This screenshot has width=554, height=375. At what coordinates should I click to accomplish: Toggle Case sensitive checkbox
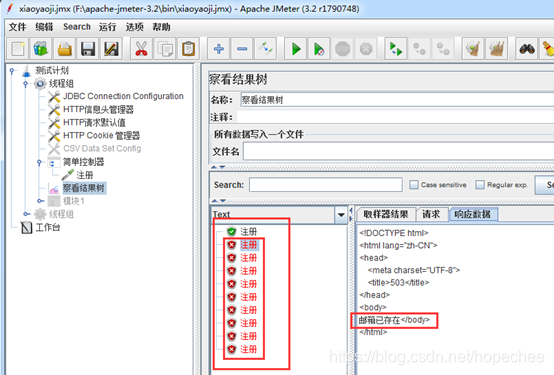coord(413,184)
